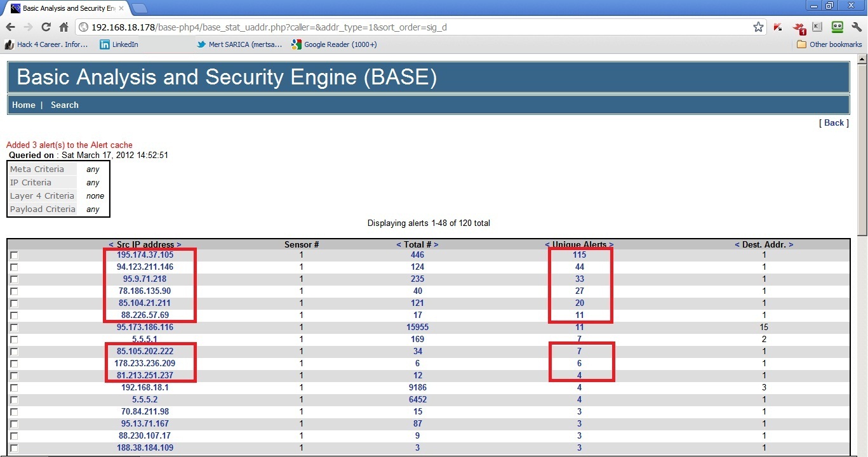This screenshot has width=868, height=457.
Task: Go to BASE Home menu
Action: point(23,105)
